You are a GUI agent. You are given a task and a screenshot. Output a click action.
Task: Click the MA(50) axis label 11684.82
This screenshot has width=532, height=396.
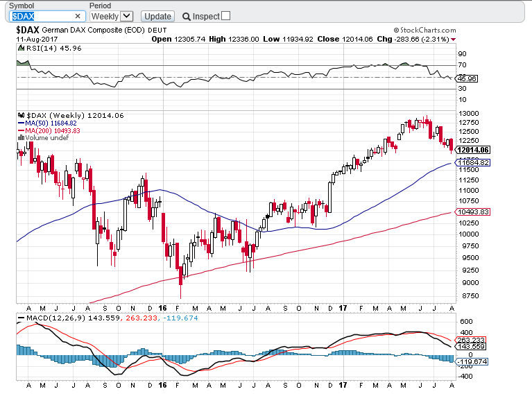(x=472, y=162)
